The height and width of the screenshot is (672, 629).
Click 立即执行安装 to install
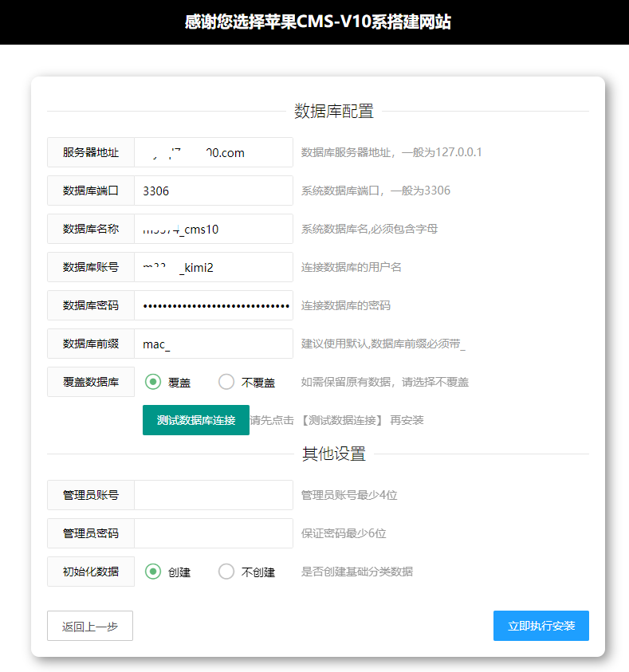point(541,626)
